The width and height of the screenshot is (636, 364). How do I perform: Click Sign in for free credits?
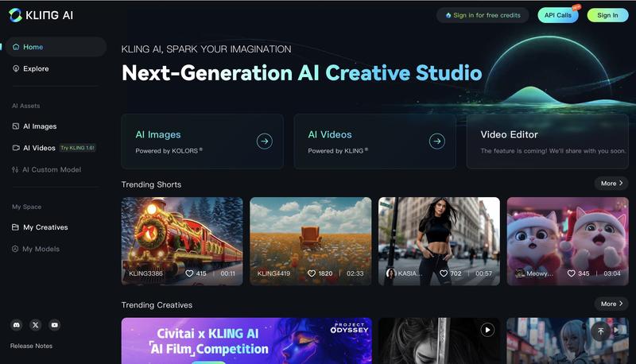click(483, 15)
